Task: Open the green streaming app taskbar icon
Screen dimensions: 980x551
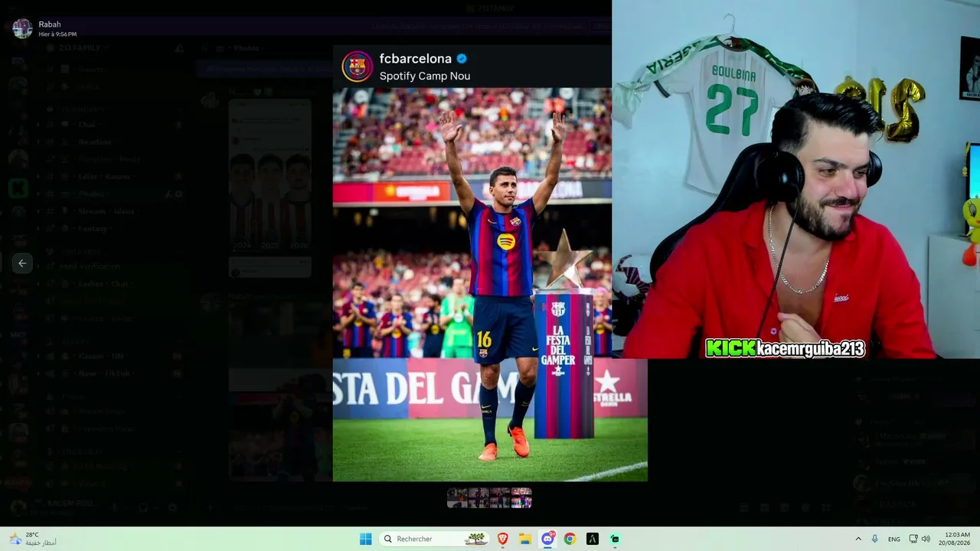Action: [x=615, y=539]
